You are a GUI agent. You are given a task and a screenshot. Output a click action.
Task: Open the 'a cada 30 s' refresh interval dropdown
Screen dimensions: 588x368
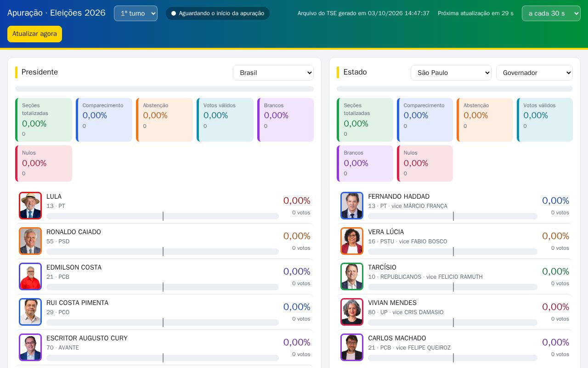click(x=551, y=13)
